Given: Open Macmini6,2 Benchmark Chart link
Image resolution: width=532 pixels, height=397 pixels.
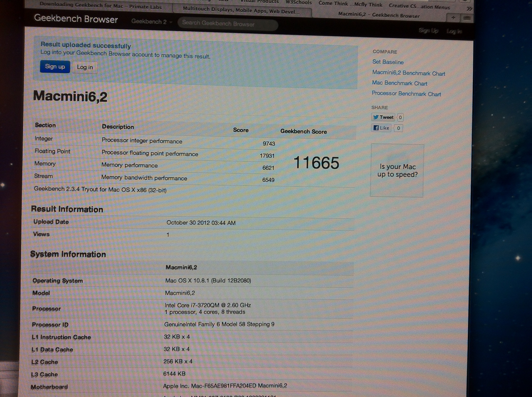Looking at the screenshot, I should (408, 73).
